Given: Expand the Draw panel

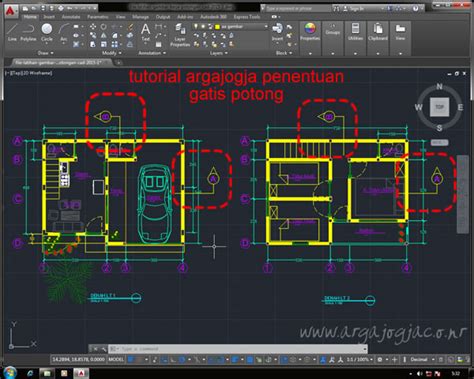Looking at the screenshot, I should coord(45,53).
